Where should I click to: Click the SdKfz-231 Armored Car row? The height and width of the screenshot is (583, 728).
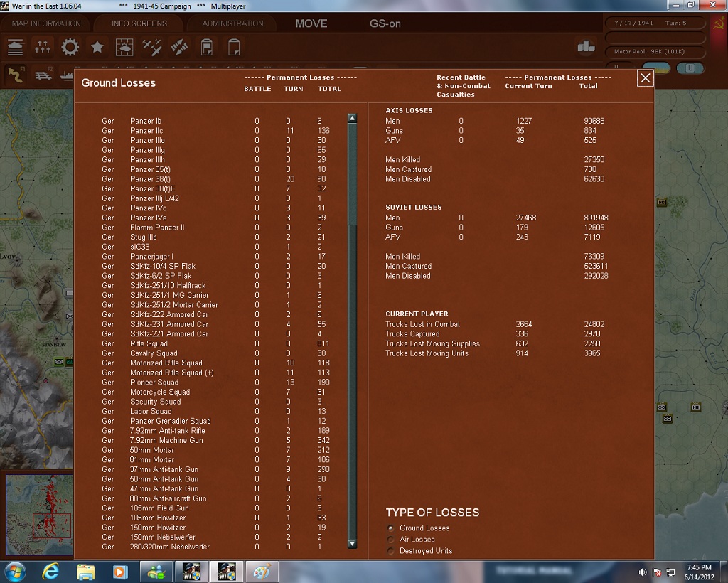[215, 324]
